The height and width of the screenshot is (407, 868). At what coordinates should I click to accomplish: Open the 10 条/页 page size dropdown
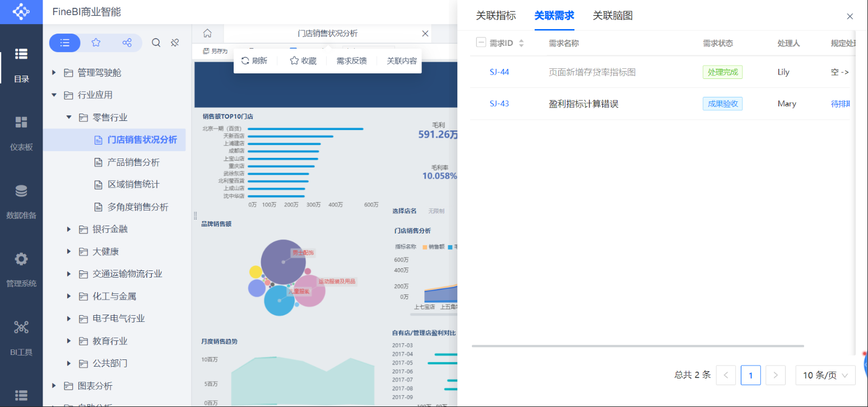click(825, 375)
